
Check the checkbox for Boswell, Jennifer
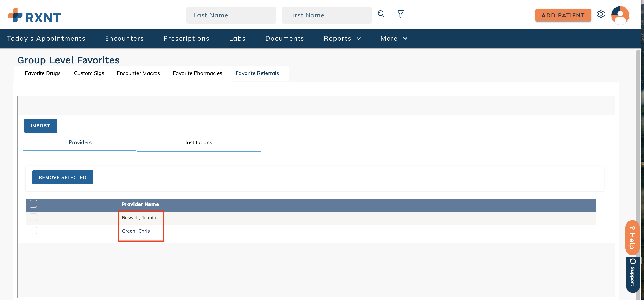(x=33, y=217)
